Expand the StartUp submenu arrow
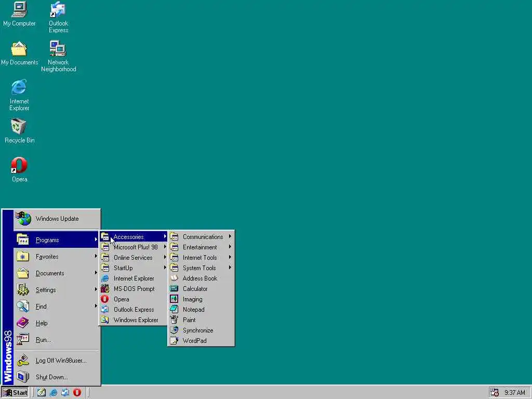Image resolution: width=532 pixels, height=399 pixels. [x=165, y=268]
